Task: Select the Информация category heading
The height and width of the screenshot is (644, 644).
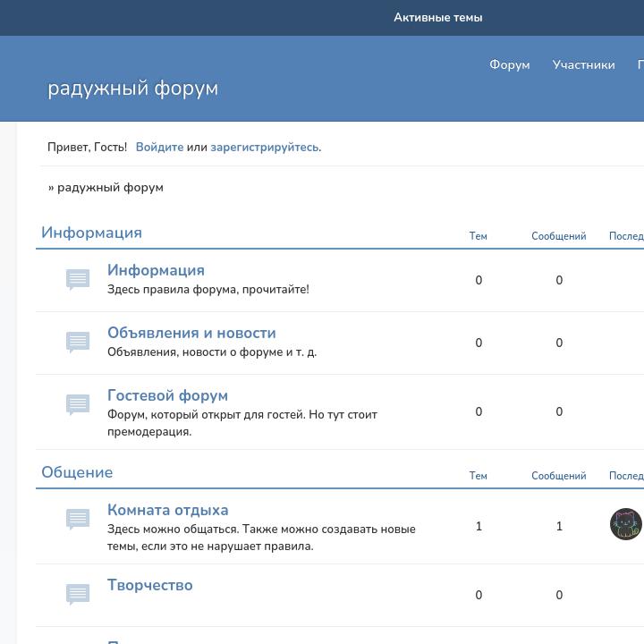Action: [91, 233]
